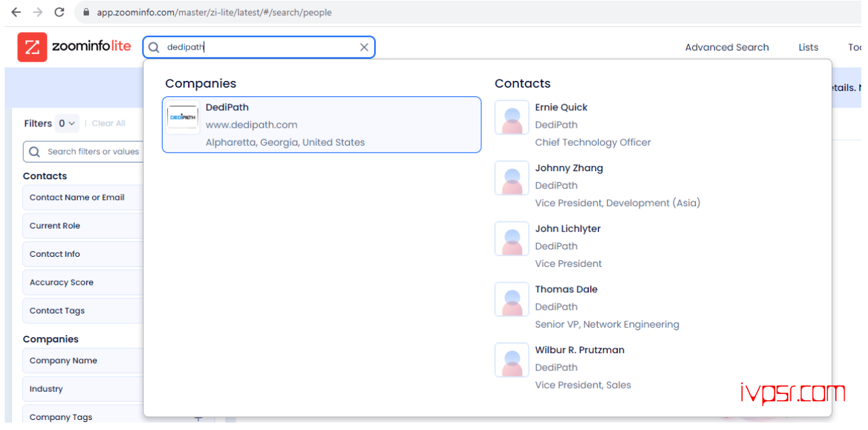
Task: Click Johnny Zhang's avatar icon
Action: pos(512,178)
